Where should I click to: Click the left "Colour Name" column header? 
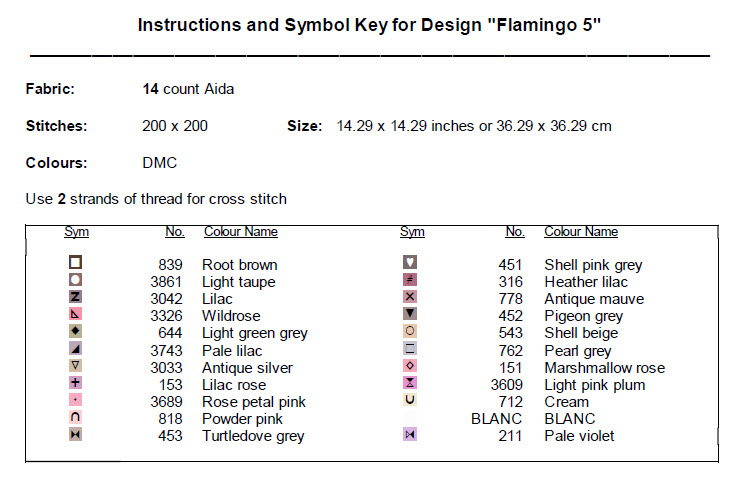(x=240, y=232)
